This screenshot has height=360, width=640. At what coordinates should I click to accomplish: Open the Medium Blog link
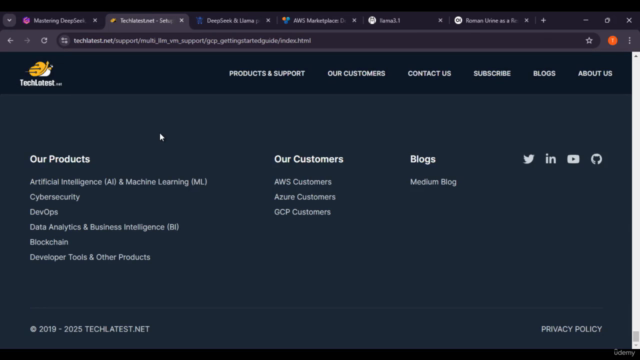[433, 182]
